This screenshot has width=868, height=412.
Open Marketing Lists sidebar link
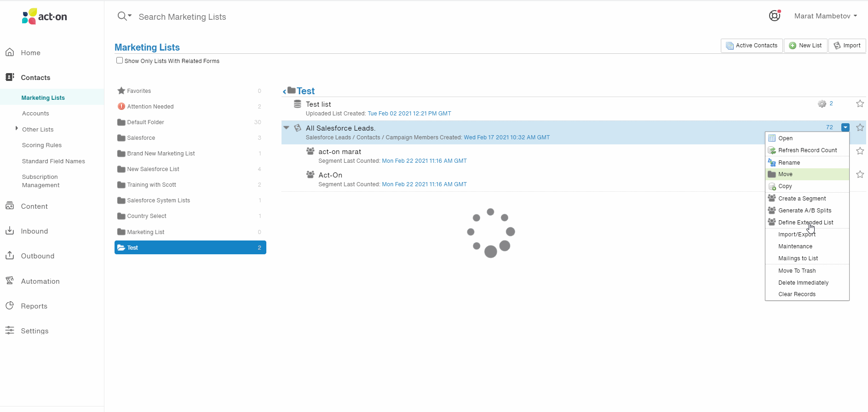pyautogui.click(x=43, y=97)
